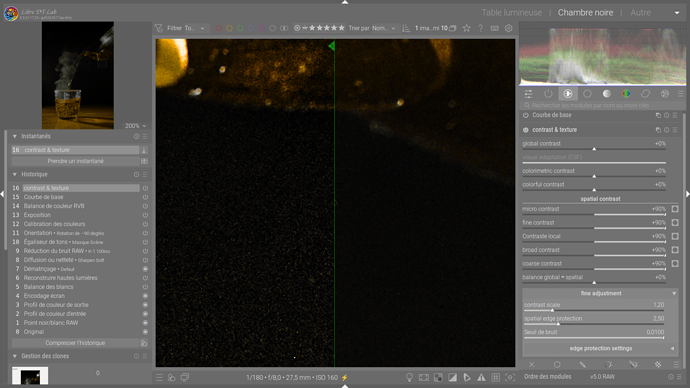Toggle gamut check warning triangle icon
The height and width of the screenshot is (388, 690).
481,377
